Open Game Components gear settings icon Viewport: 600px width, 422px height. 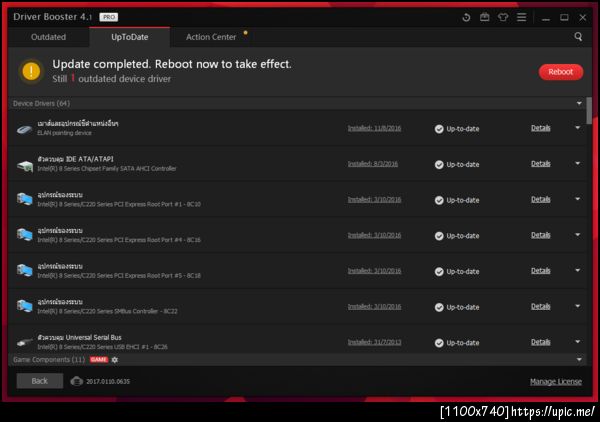click(115, 360)
